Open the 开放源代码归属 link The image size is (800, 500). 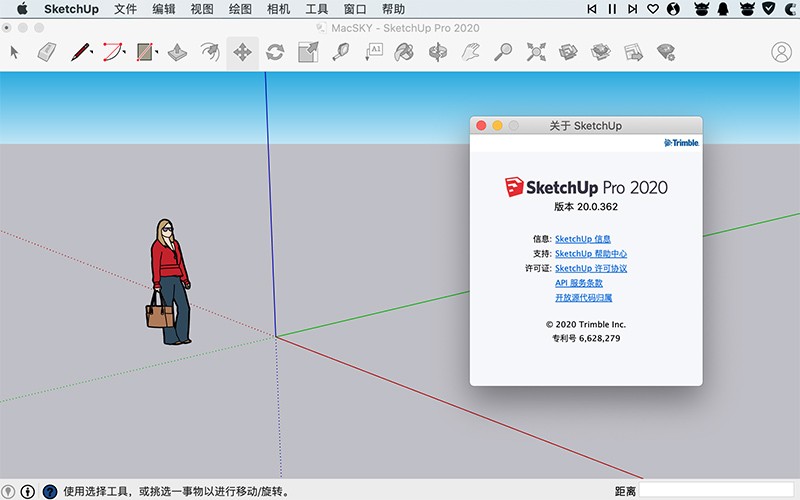pos(584,297)
